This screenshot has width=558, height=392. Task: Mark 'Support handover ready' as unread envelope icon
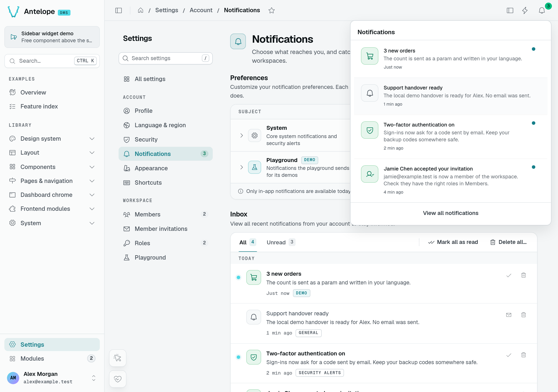tap(509, 315)
